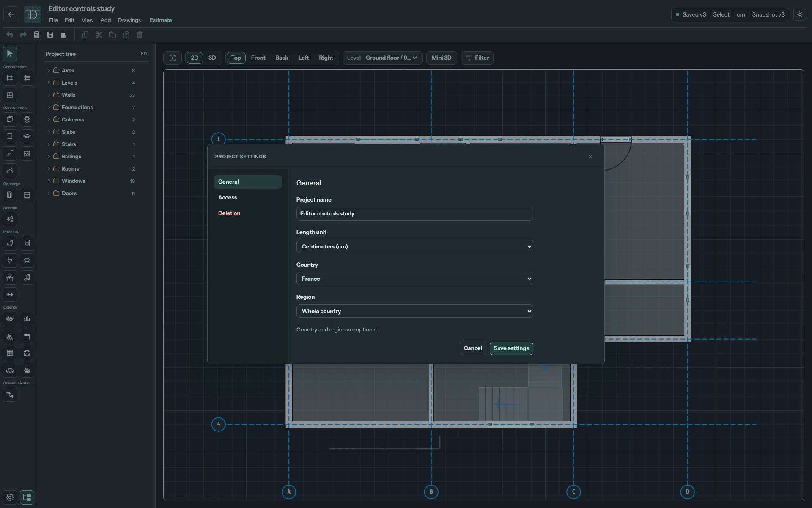Open the Filter button
Viewport: 812px width, 508px height.
coord(477,58)
